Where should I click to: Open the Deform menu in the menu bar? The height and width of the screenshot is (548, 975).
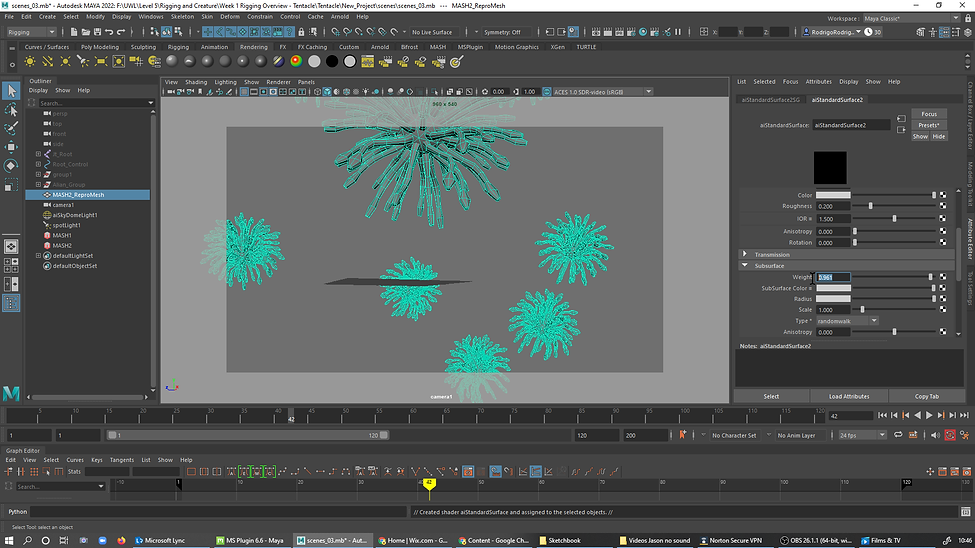229,17
